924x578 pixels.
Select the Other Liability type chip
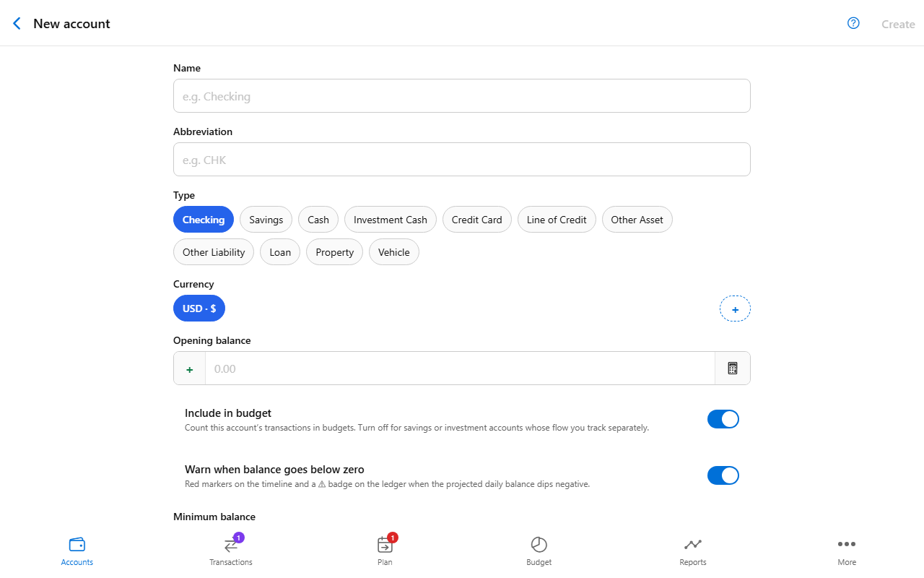(x=214, y=252)
